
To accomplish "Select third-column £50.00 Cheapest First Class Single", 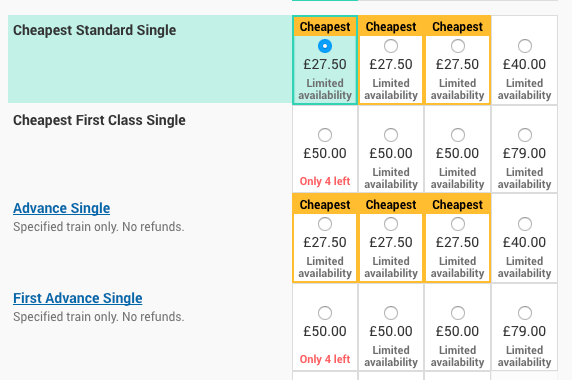I will point(457,135).
